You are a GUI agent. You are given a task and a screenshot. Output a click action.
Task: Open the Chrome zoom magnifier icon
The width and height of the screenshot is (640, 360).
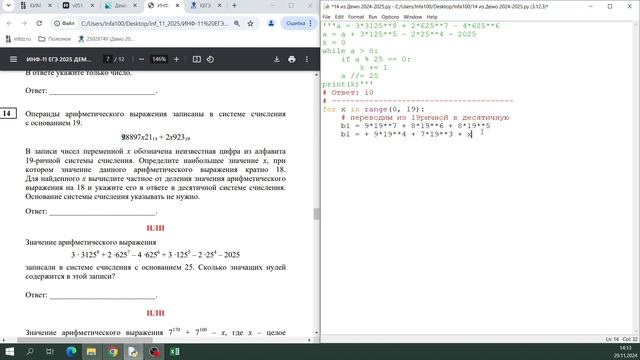pos(237,23)
